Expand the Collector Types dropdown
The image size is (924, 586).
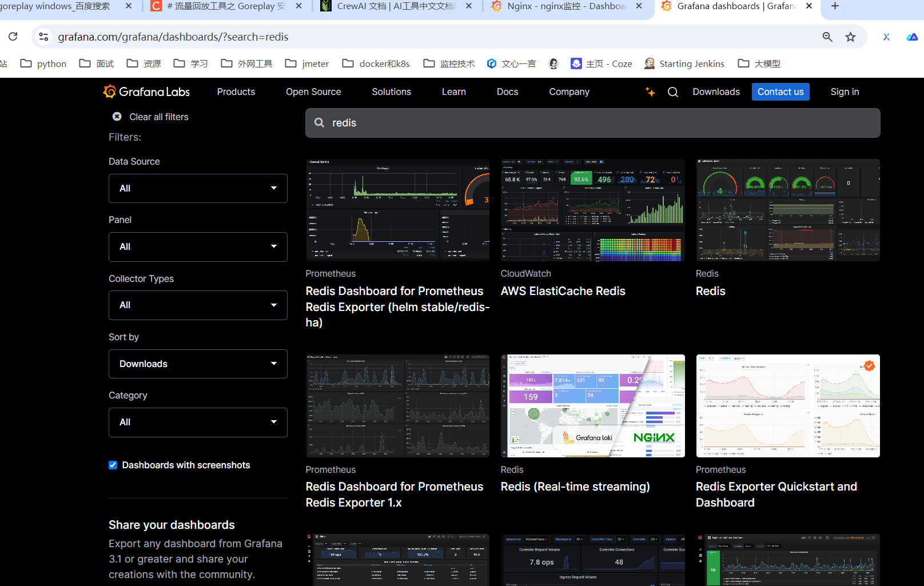tap(198, 305)
